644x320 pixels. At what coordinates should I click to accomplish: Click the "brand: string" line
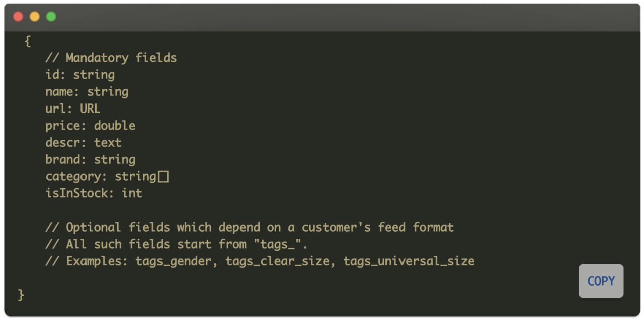coord(91,160)
